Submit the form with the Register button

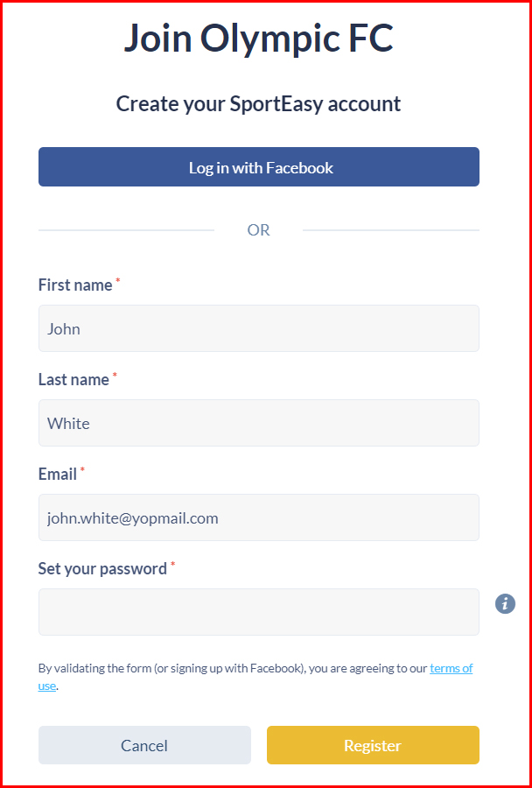tap(373, 745)
